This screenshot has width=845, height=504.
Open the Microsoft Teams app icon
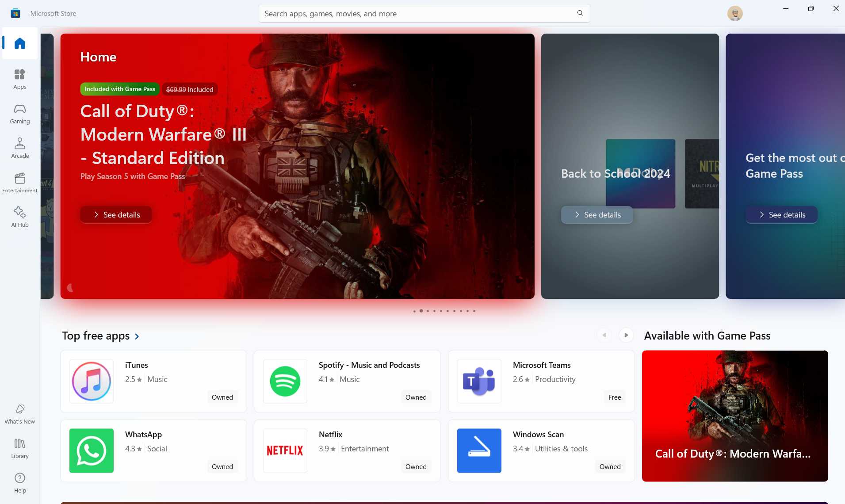479,381
